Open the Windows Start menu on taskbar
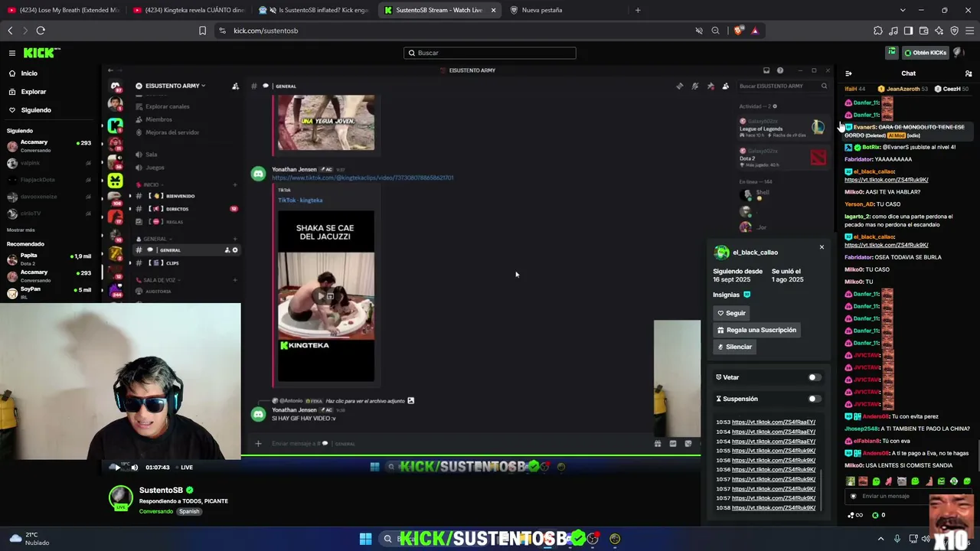 365,539
